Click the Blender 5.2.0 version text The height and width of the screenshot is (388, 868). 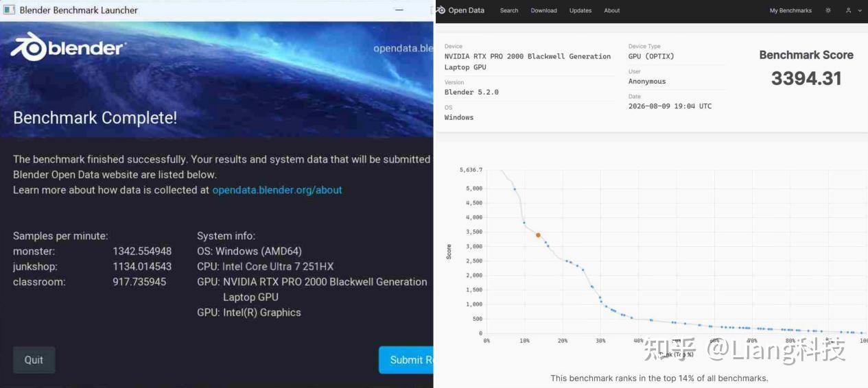[471, 92]
